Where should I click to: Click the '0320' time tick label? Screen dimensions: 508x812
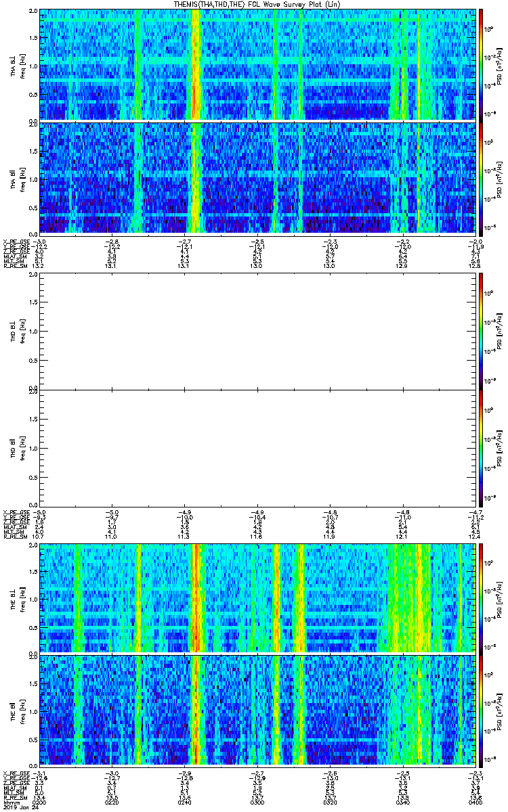click(331, 803)
